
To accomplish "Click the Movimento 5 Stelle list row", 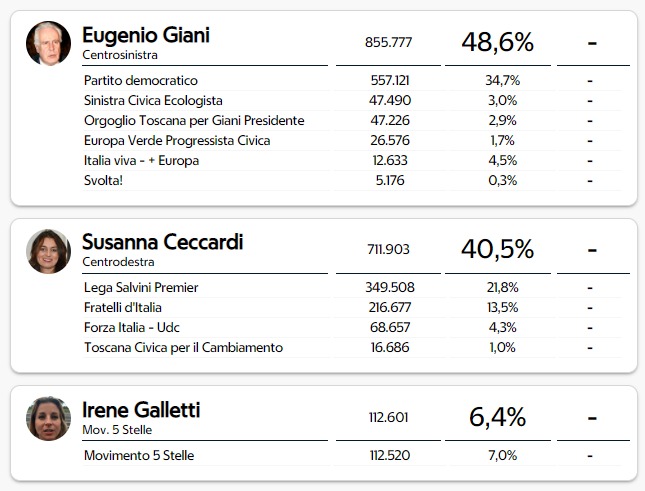I will 353,456.
